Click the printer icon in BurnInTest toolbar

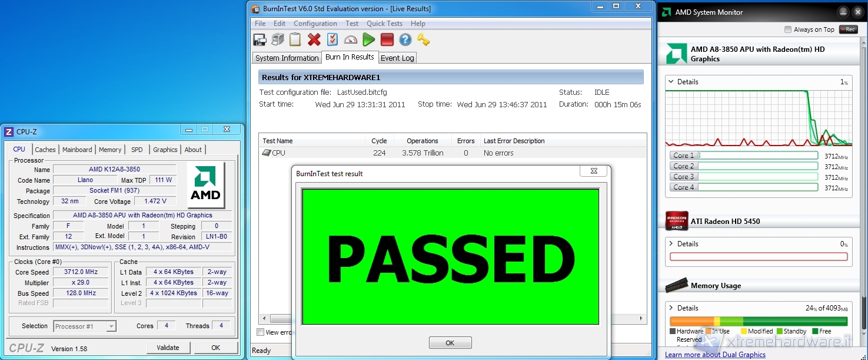coord(278,39)
